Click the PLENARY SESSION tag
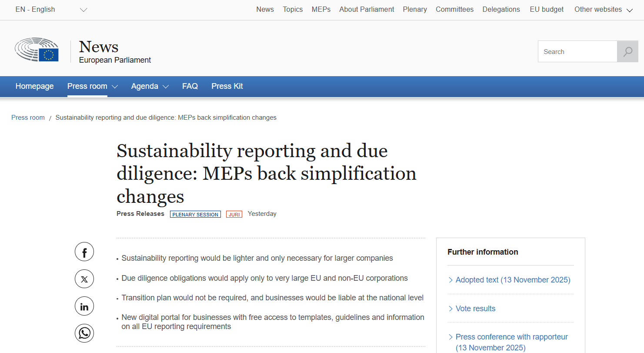 click(195, 214)
